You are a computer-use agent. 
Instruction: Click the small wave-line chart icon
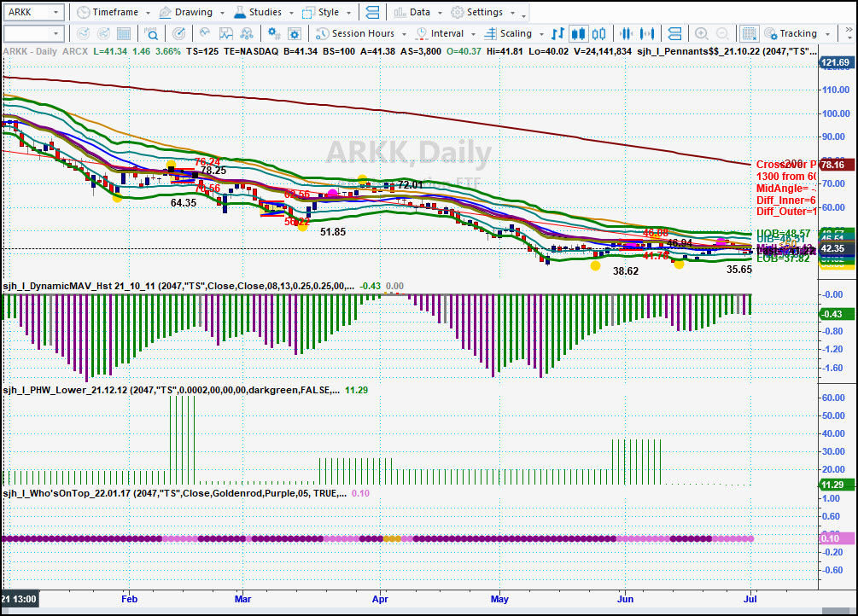point(205,34)
